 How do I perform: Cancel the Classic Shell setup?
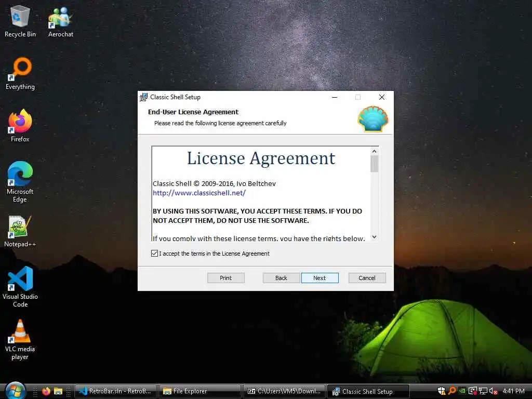click(x=367, y=278)
